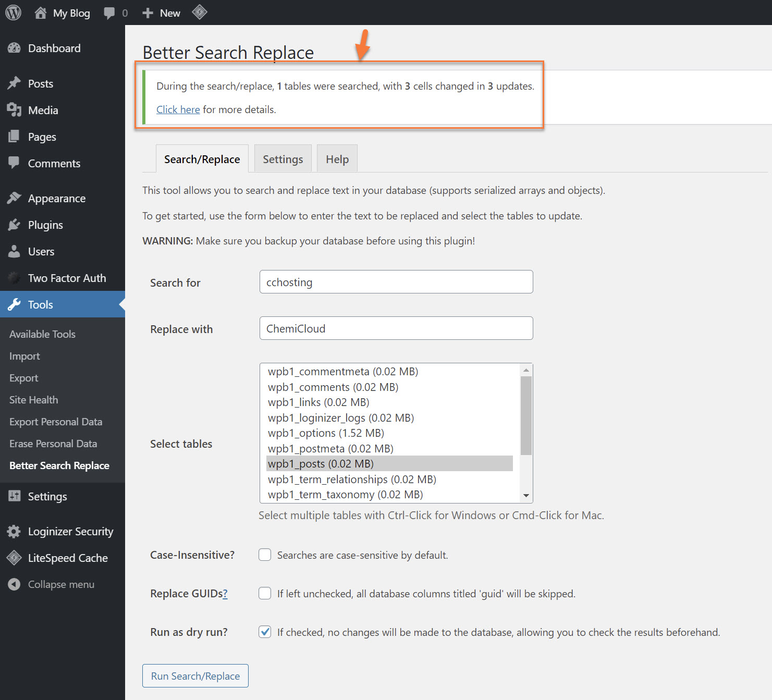
Task: Enable the Case-Insensitive checkbox
Action: coord(265,555)
